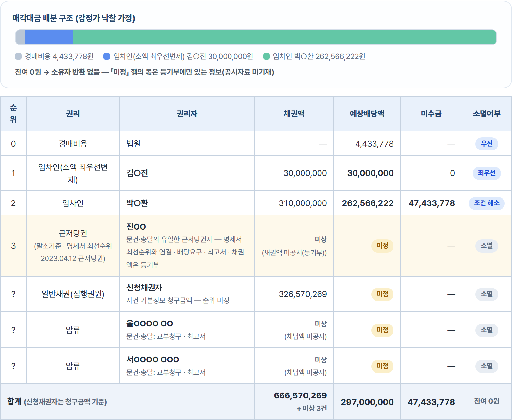Click the 미정 badge in the 진○○ row
The width and height of the screenshot is (512, 420).
pos(382,246)
